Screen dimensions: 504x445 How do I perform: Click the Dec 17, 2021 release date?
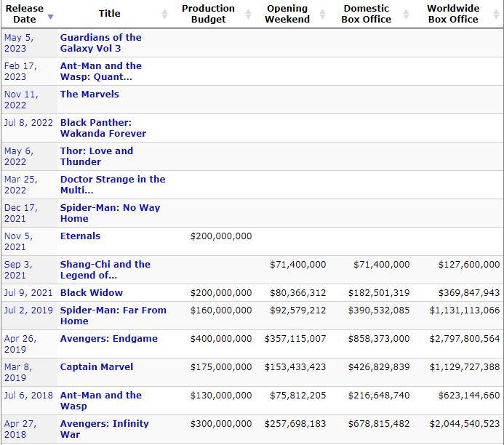click(x=20, y=213)
